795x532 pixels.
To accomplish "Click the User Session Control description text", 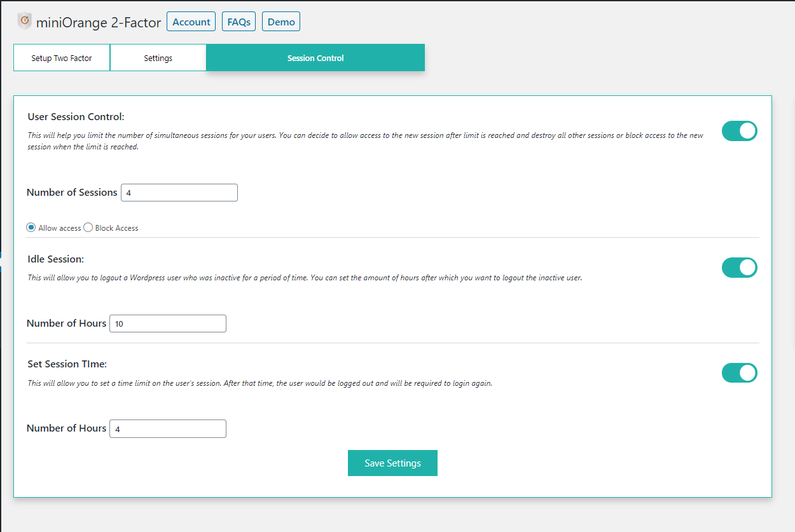I will 366,141.
